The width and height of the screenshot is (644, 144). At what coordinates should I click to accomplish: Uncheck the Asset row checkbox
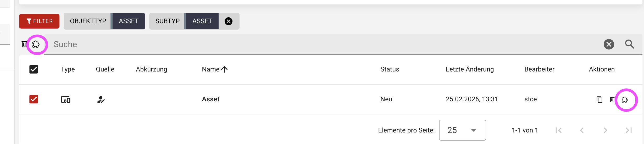34,99
